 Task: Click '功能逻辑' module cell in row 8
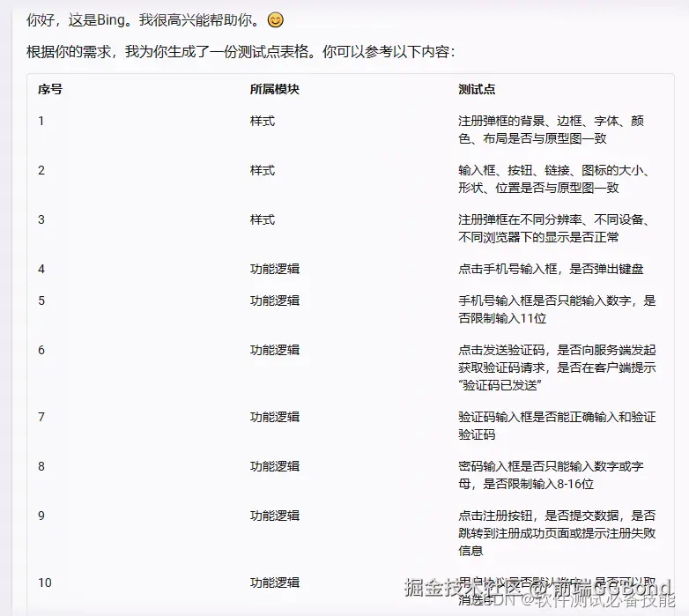[x=275, y=466]
